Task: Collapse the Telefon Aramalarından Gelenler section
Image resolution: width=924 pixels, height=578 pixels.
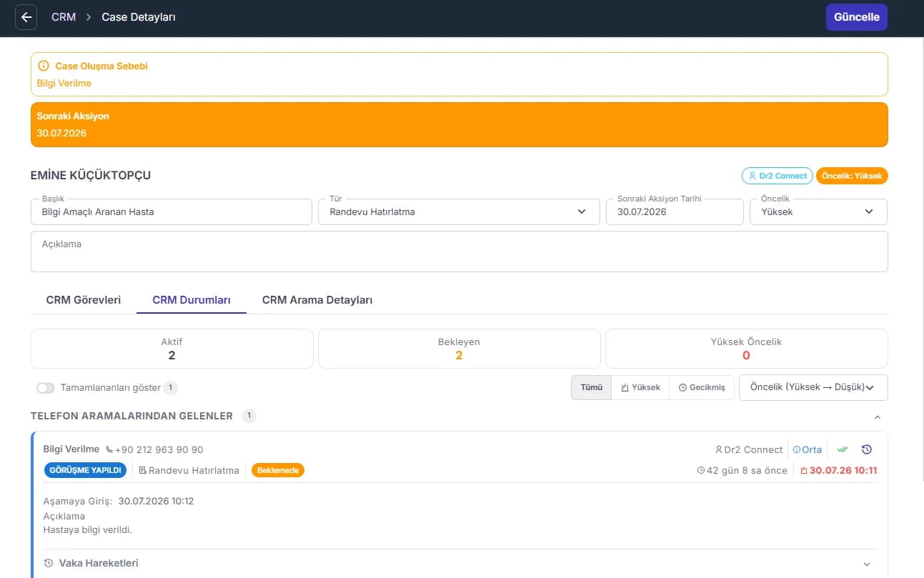Action: click(878, 417)
